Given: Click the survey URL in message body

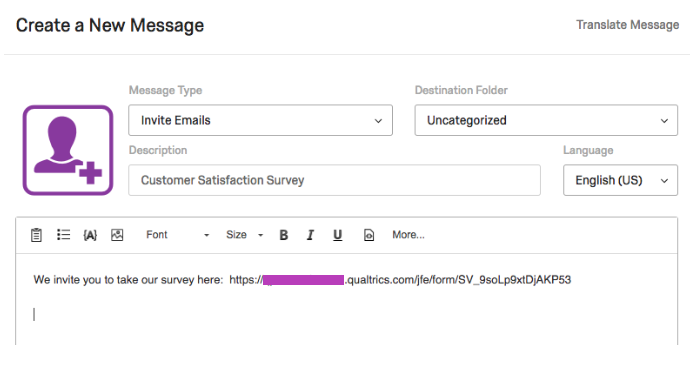Looking at the screenshot, I should pyautogui.click(x=400, y=280).
